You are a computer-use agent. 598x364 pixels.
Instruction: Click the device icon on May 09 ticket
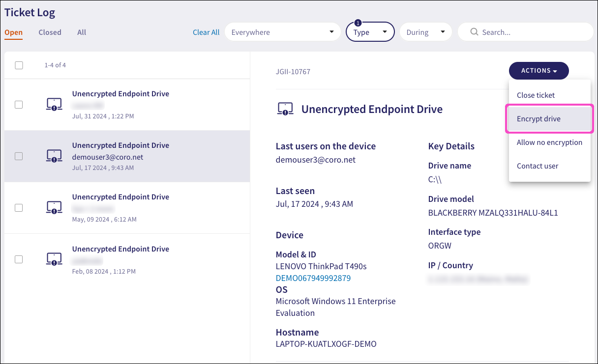[54, 208]
